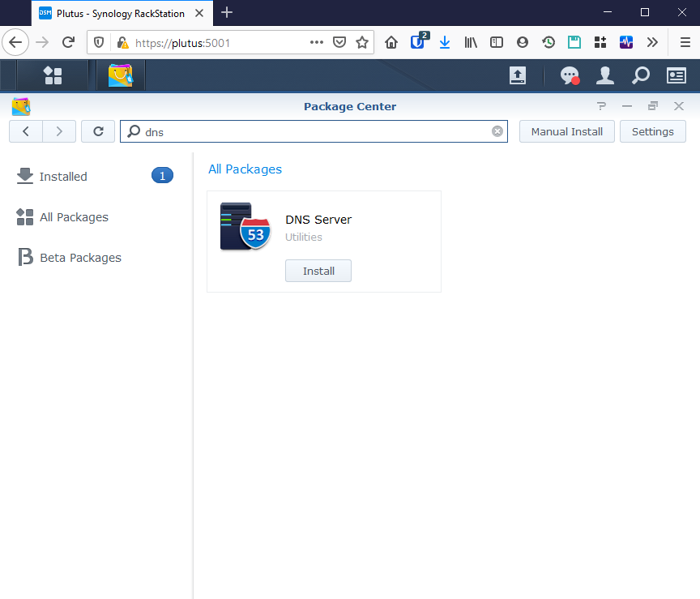Minimize the Package Center window

[x=627, y=106]
